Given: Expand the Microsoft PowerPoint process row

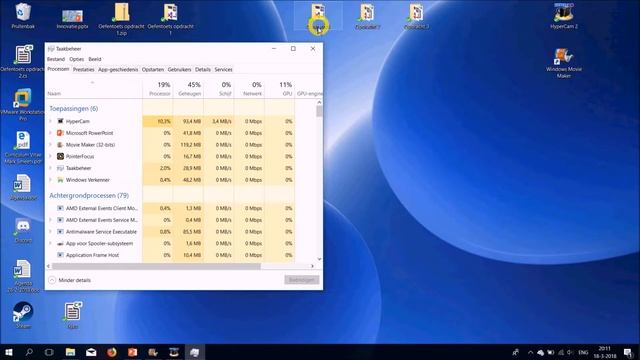Looking at the screenshot, I should 51,133.
